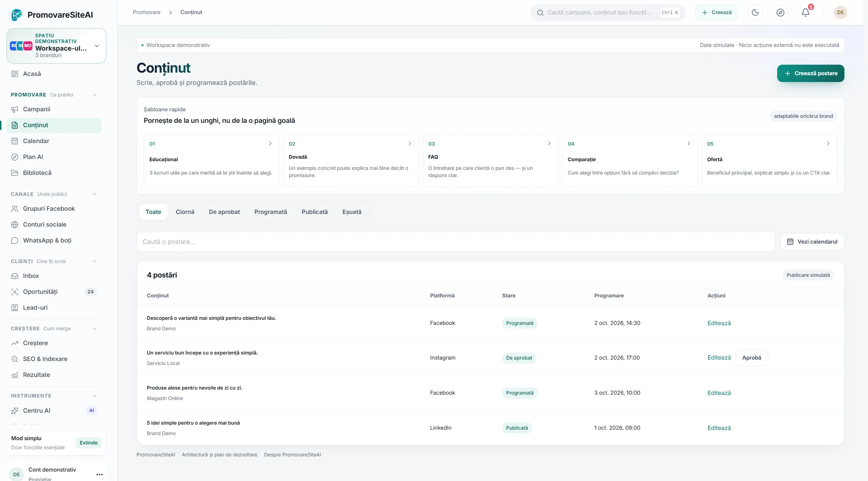This screenshot has height=481, width=868.
Task: Toggle dark mode moon icon
Action: [755, 12]
